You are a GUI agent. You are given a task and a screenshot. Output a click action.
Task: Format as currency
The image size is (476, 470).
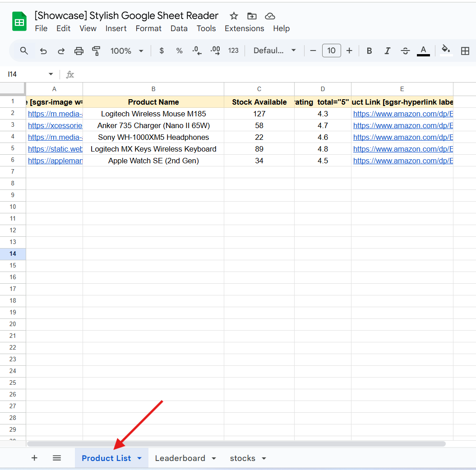pyautogui.click(x=162, y=51)
